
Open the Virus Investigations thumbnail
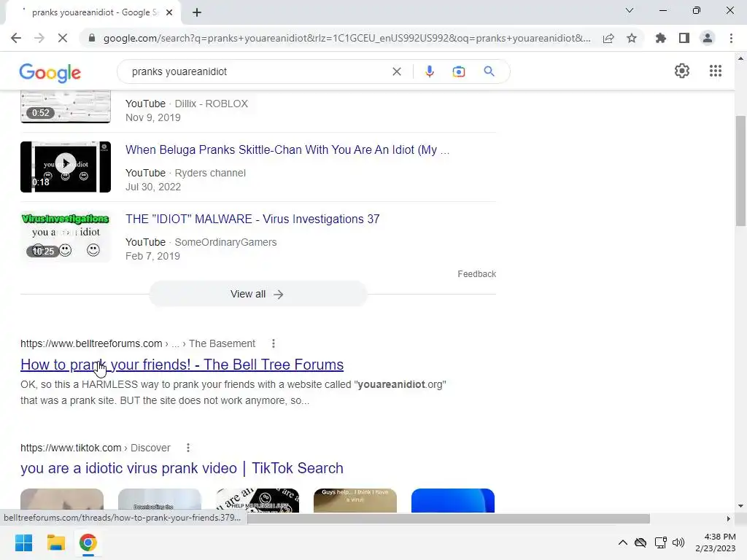[65, 236]
